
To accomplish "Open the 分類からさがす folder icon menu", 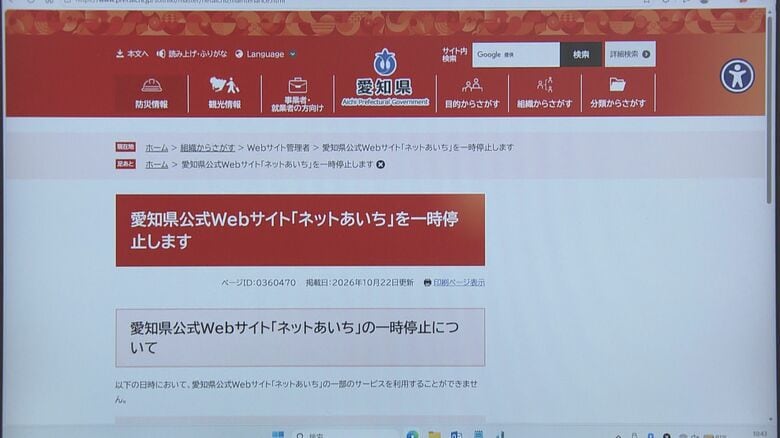I will (x=618, y=94).
